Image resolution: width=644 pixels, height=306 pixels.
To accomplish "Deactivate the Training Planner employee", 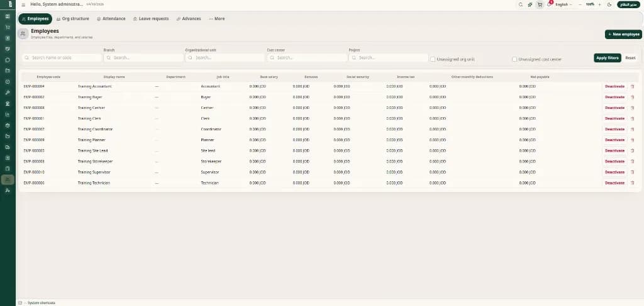I will click(x=614, y=140).
